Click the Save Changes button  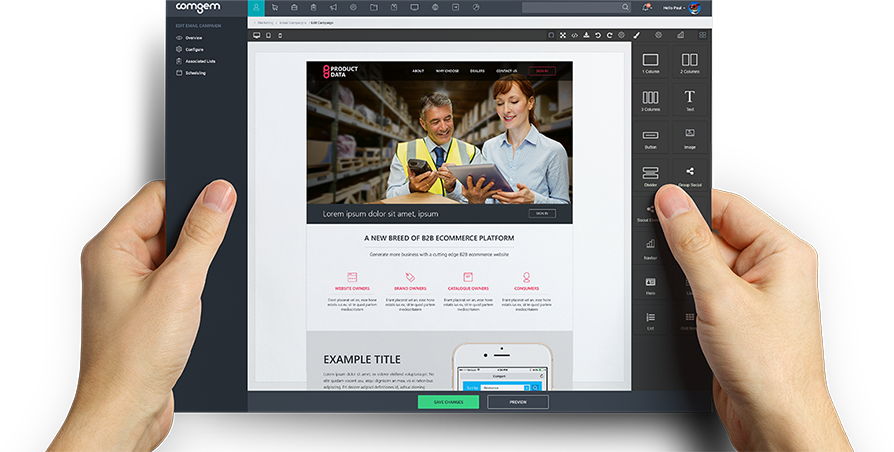[448, 402]
